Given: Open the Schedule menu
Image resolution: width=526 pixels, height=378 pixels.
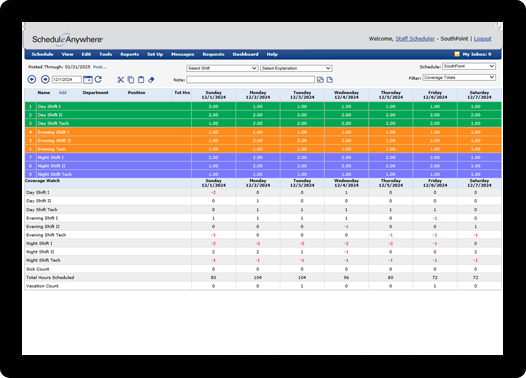Looking at the screenshot, I should tap(42, 54).
